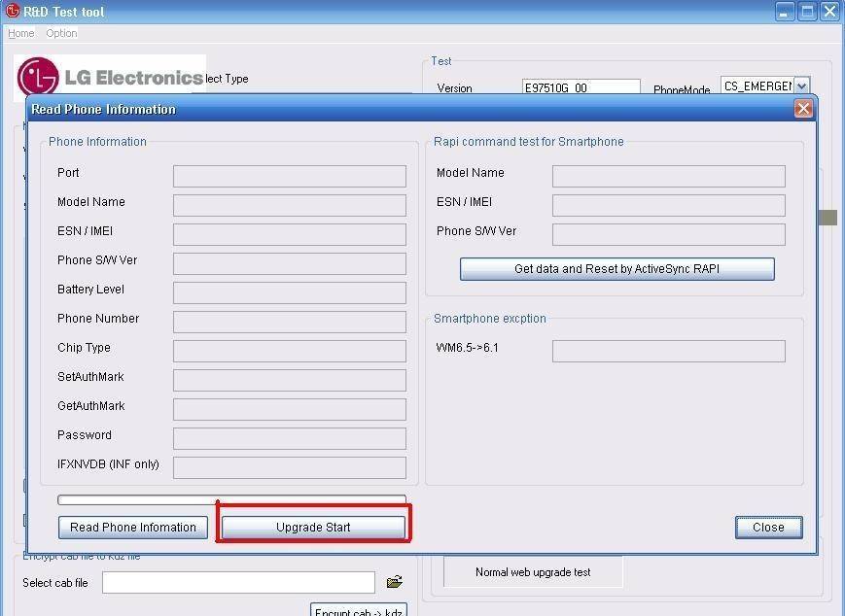Viewport: 845px width, 616px height.
Task: Open the Option menu
Action: 61,33
